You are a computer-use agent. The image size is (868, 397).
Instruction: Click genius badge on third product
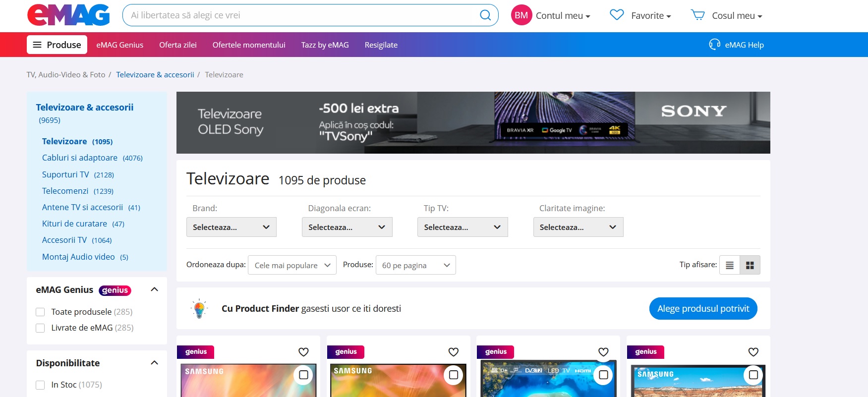[x=496, y=352]
